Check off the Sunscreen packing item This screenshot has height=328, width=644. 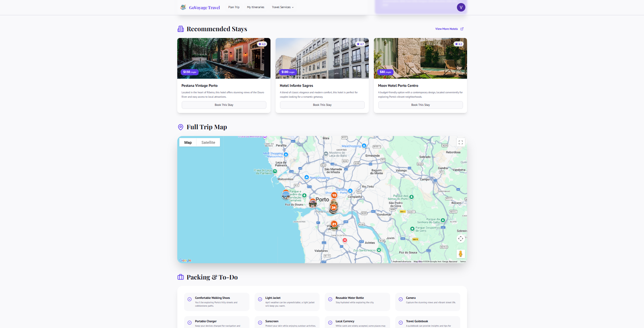click(x=260, y=322)
